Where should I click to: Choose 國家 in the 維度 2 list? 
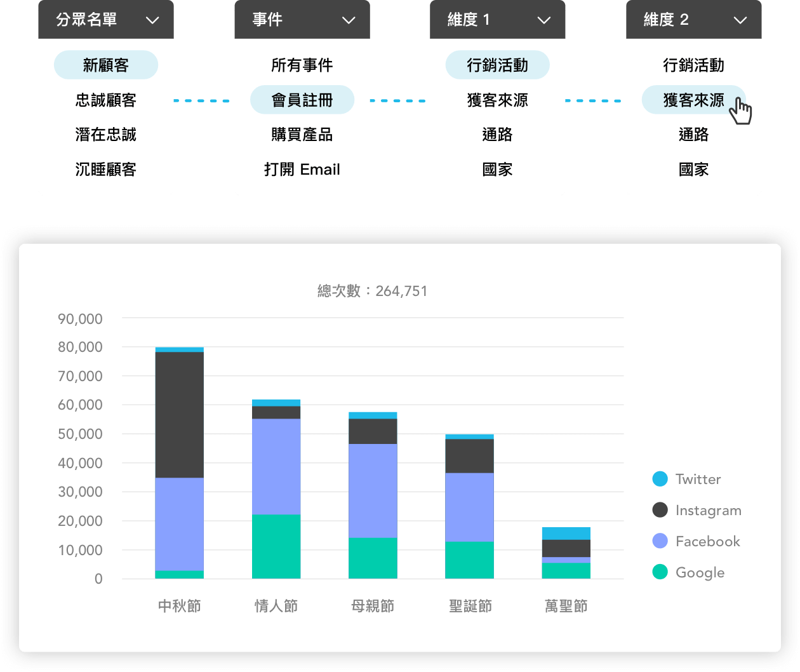pyautogui.click(x=693, y=170)
